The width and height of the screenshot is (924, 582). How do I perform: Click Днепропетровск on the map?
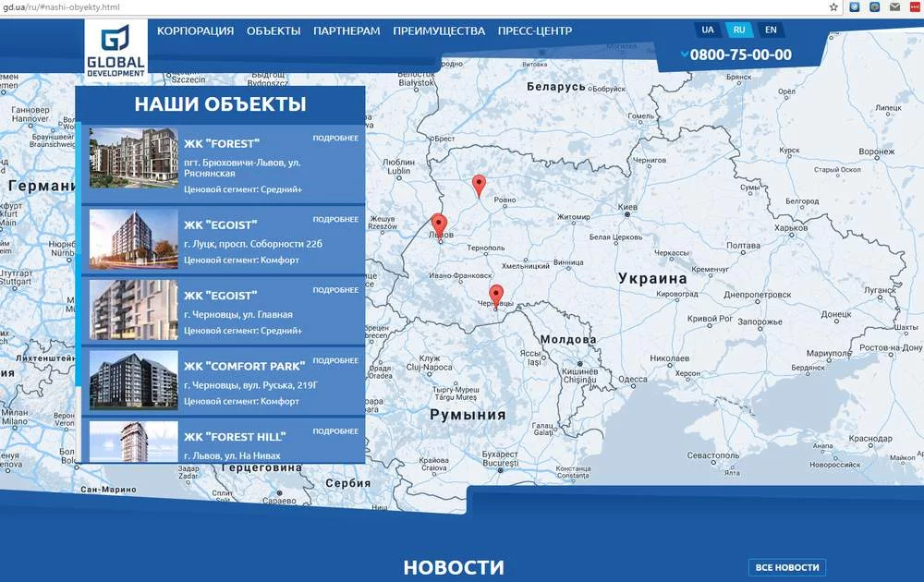(758, 295)
